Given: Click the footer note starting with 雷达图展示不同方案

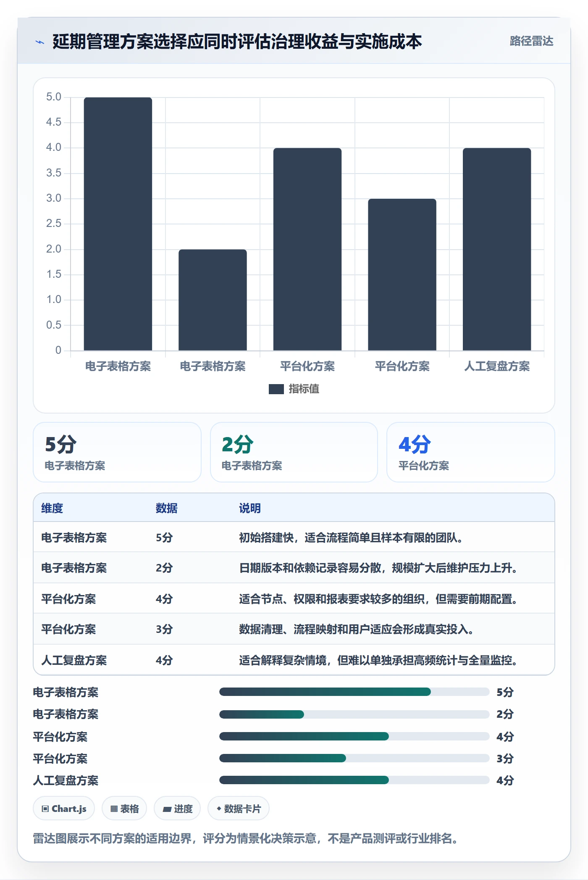Looking at the screenshot, I should (246, 838).
